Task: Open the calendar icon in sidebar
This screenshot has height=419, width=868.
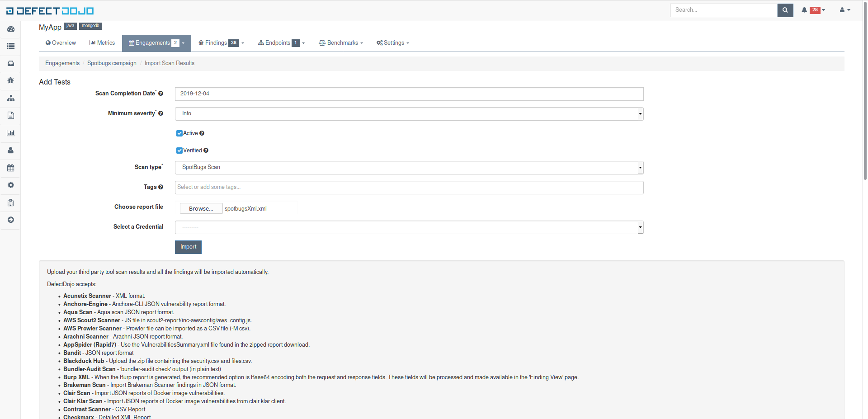Action: 11,168
